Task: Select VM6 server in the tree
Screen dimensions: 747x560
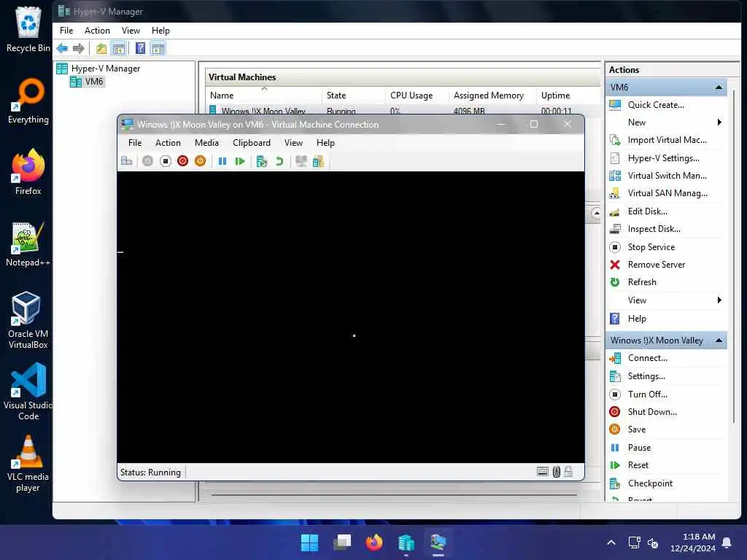Action: pos(94,82)
